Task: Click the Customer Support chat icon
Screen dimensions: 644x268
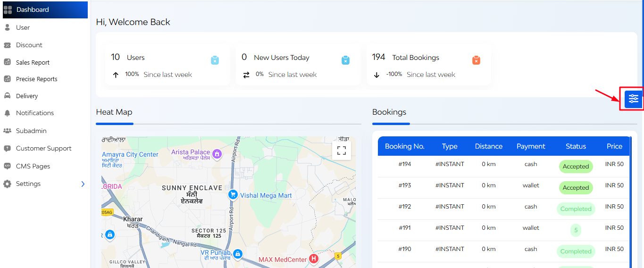Action: point(7,148)
